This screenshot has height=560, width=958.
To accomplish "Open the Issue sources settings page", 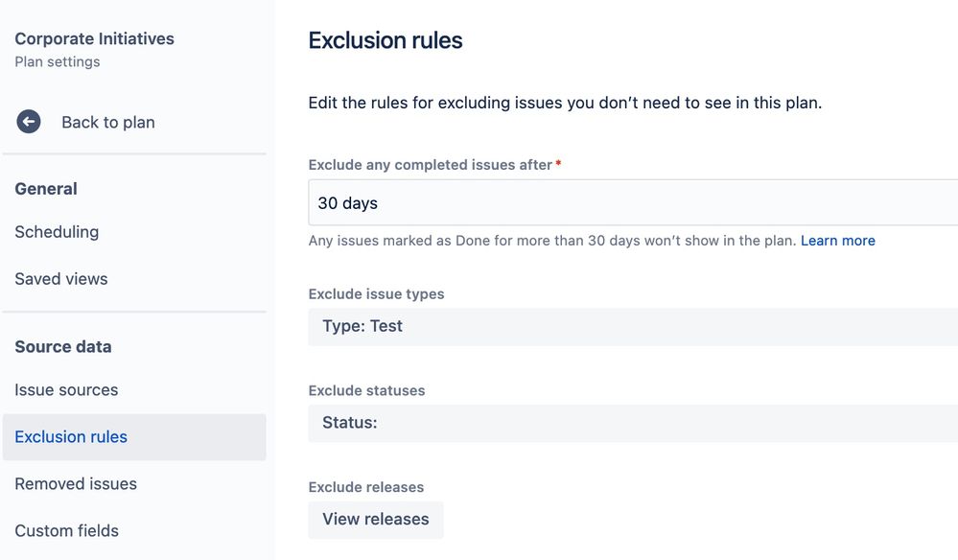I will click(x=66, y=389).
